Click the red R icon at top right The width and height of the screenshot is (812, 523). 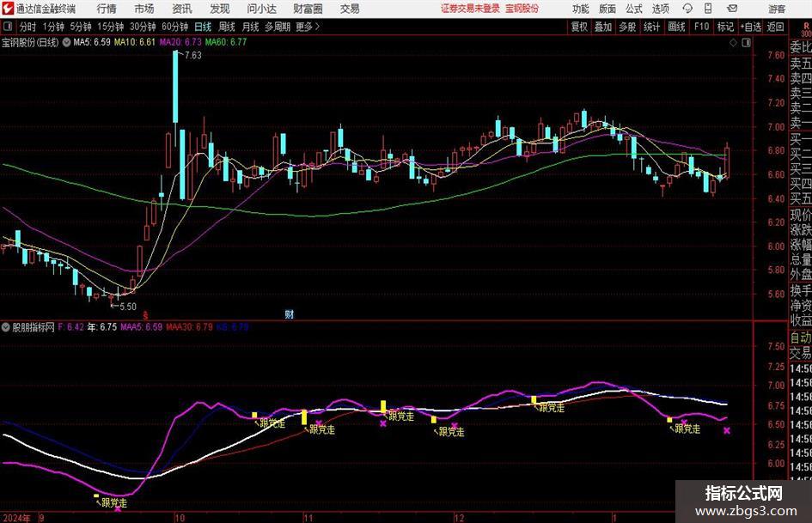click(806, 26)
